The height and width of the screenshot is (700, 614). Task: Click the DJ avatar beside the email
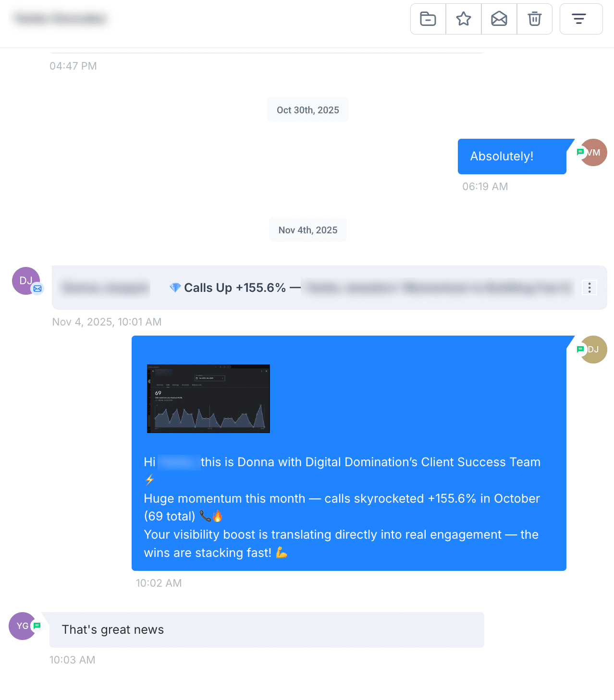coord(26,281)
